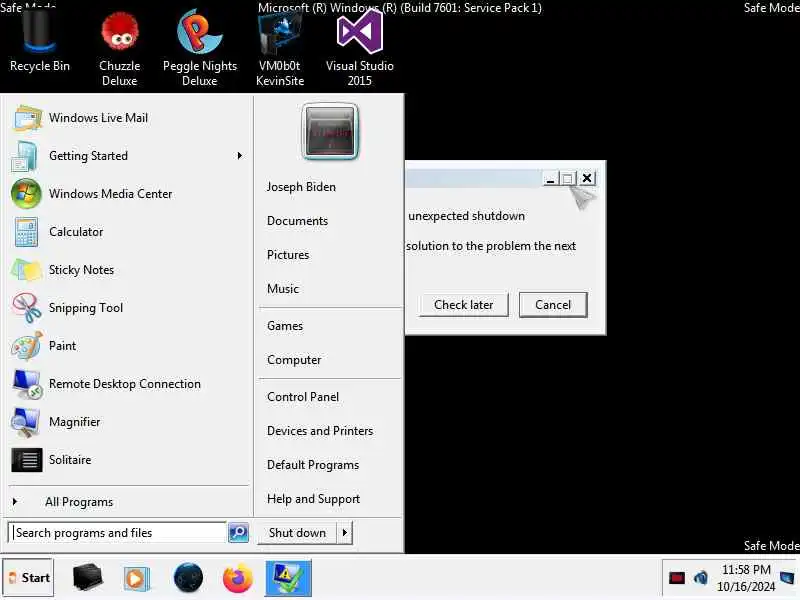
Task: Open Pictures from the Start menu
Action: point(288,255)
